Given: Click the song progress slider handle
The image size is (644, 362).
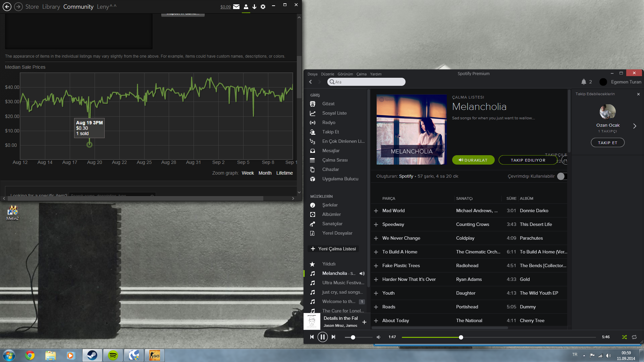Looking at the screenshot, I should tap(461, 337).
